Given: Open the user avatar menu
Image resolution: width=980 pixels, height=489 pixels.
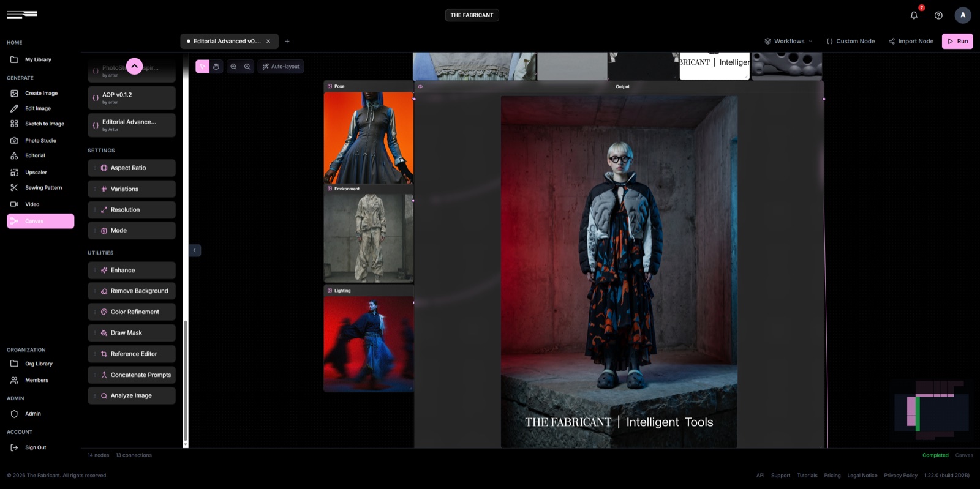Looking at the screenshot, I should [x=963, y=15].
